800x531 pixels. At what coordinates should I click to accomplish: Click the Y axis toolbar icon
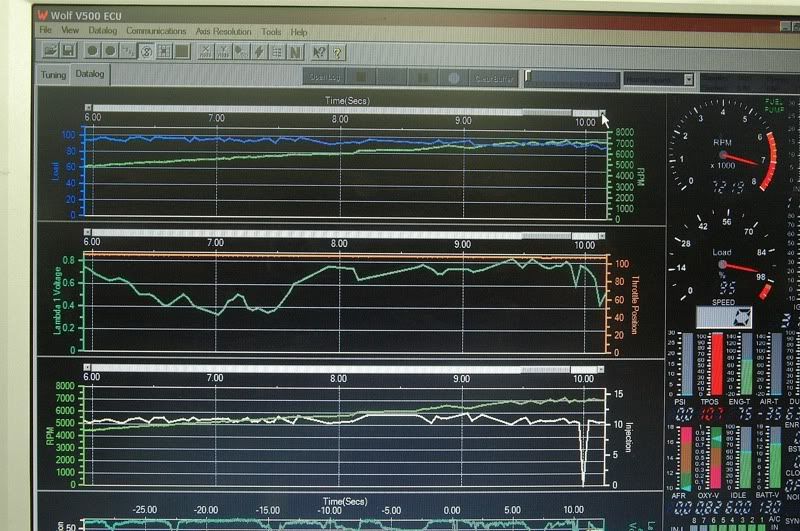click(x=224, y=52)
